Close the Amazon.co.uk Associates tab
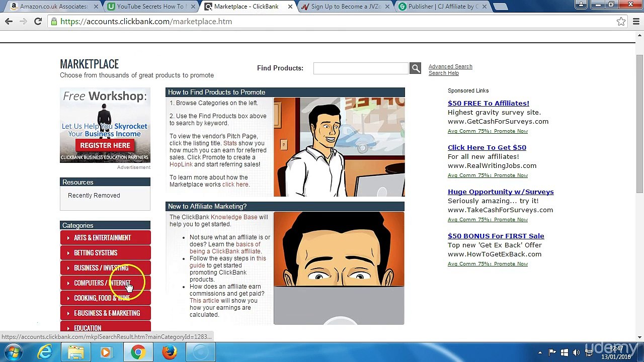 pyautogui.click(x=96, y=7)
